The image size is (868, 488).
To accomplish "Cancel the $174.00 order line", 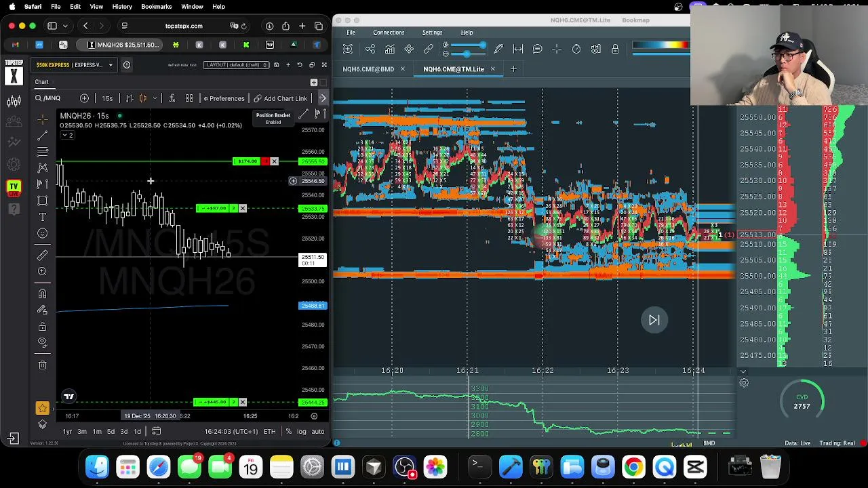I will tap(274, 161).
